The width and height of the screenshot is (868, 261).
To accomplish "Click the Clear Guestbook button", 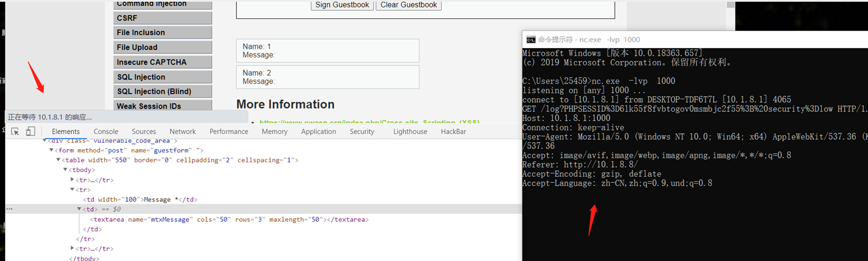I will pos(408,5).
